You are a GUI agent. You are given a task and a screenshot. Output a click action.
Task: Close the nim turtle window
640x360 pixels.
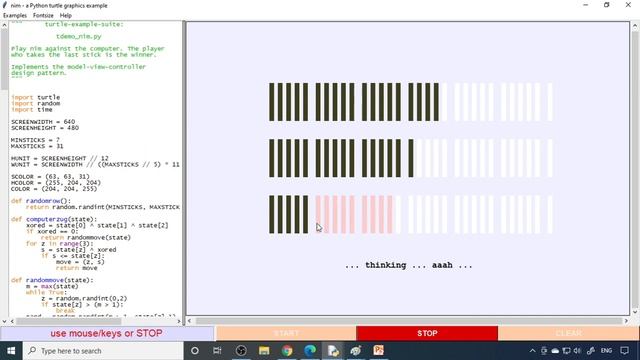tap(628, 5)
